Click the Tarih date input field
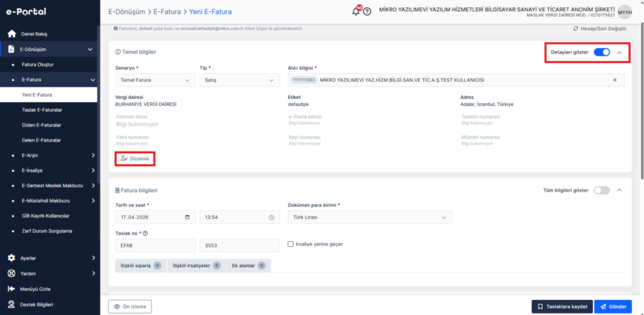This screenshot has height=315, width=644. [x=156, y=218]
